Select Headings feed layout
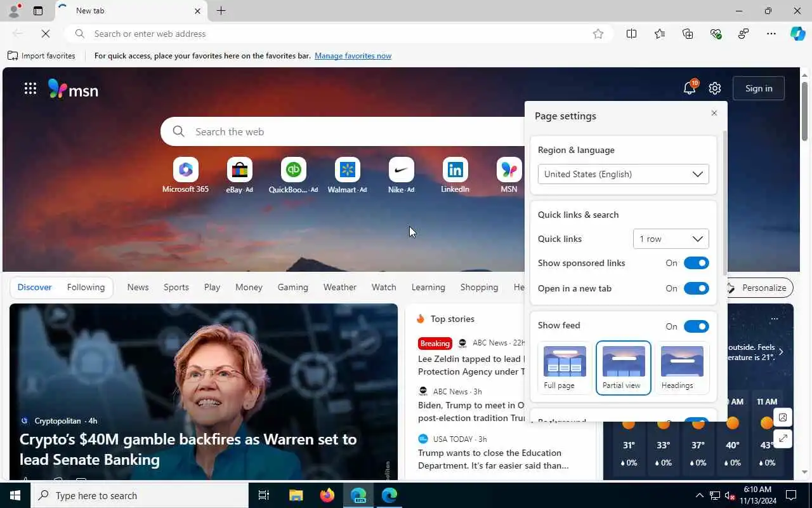This screenshot has width=812, height=508. (682, 368)
